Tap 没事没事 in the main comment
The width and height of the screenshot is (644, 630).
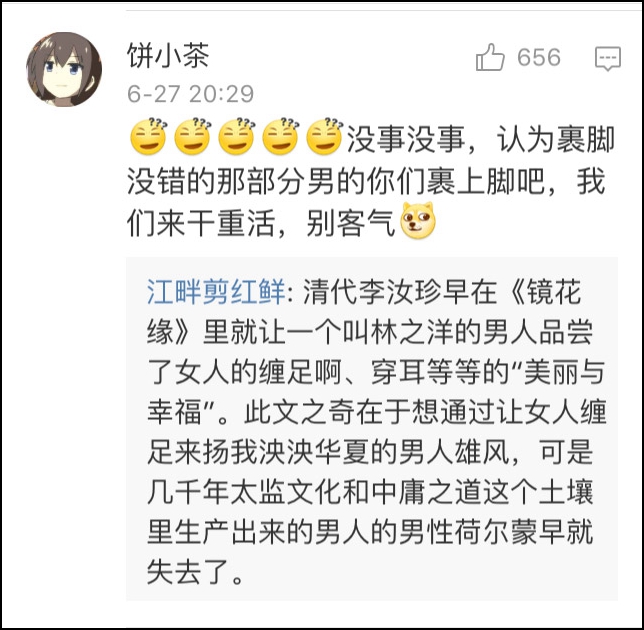[406, 140]
